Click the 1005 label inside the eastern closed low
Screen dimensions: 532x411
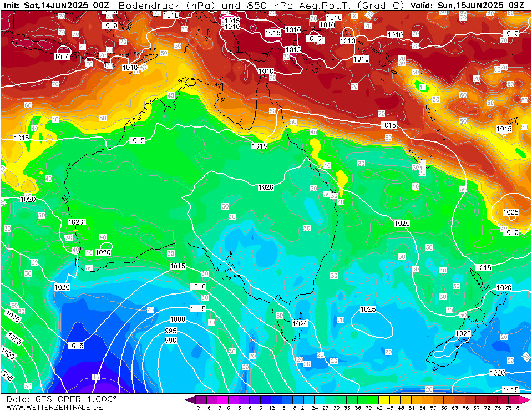click(x=510, y=212)
